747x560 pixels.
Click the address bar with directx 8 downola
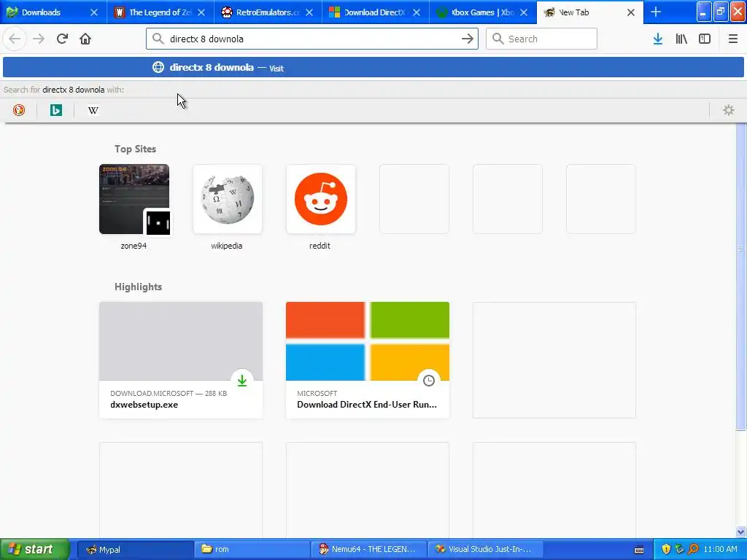(312, 39)
